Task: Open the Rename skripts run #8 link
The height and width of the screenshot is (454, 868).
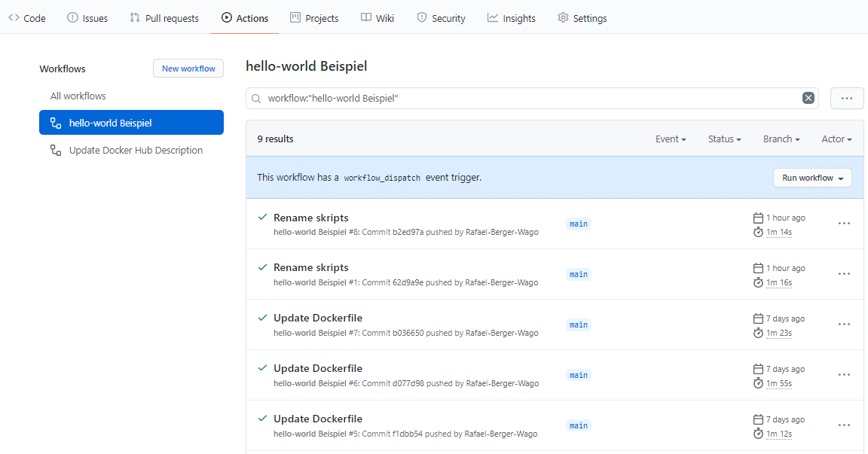Action: click(310, 218)
